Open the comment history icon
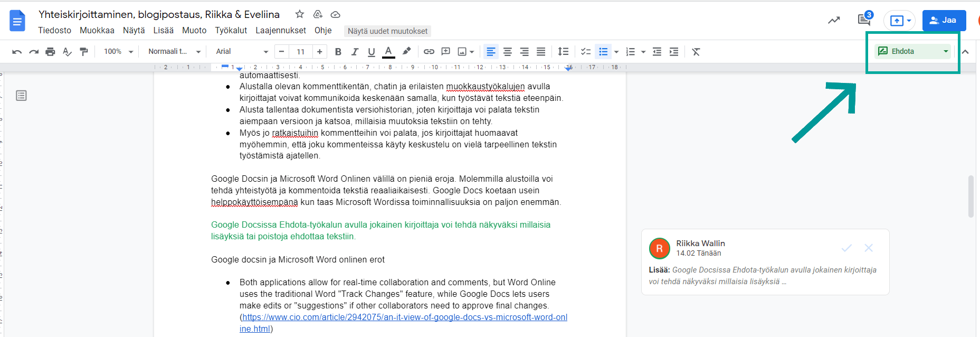This screenshot has width=980, height=337. 864,20
